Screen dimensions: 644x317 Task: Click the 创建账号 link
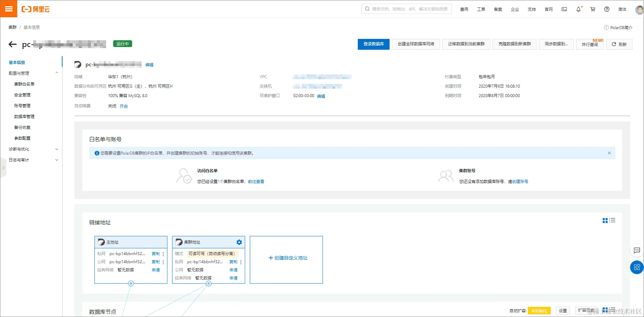click(x=520, y=182)
